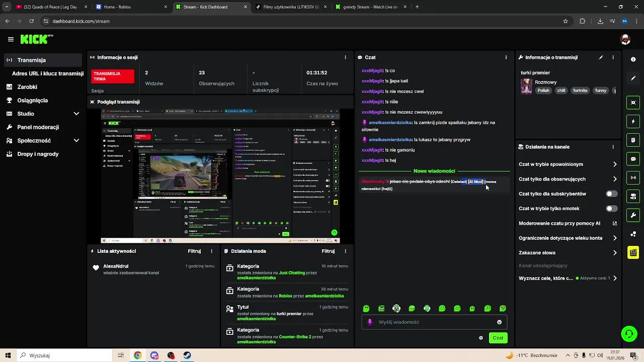The width and height of the screenshot is (644, 362).
Task: Click the green chat bubble sidebar icon
Action: (x=633, y=159)
